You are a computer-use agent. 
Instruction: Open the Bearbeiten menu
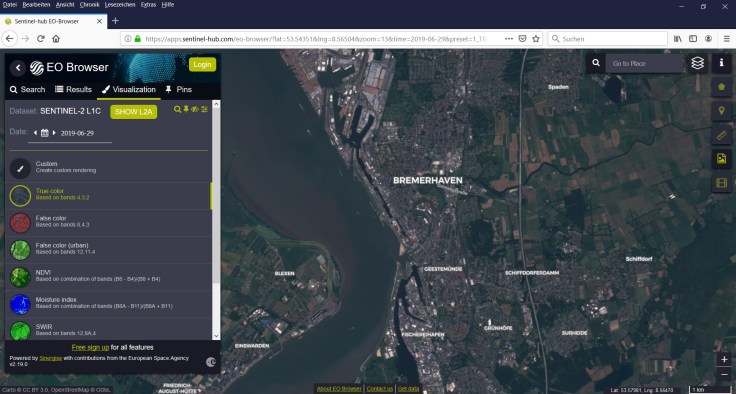tap(37, 5)
